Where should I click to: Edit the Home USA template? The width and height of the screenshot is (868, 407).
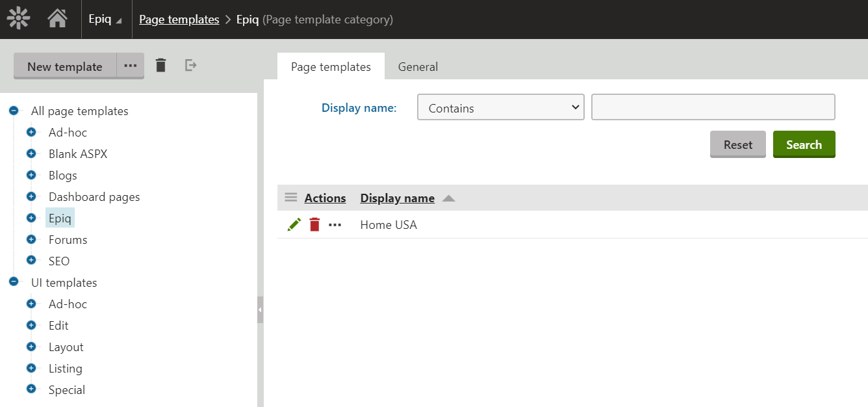pyautogui.click(x=294, y=224)
